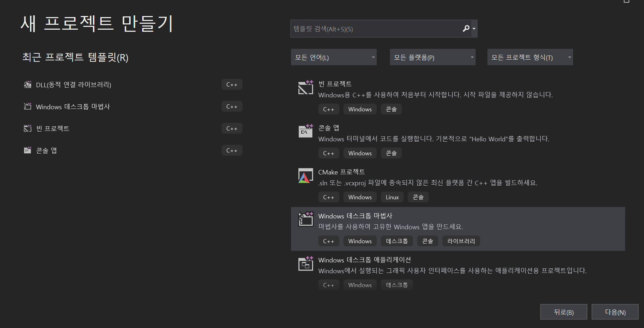Image resolution: width=644 pixels, height=328 pixels.
Task: Open the 모든 플랫폼(P) platform dropdown
Action: coord(433,57)
